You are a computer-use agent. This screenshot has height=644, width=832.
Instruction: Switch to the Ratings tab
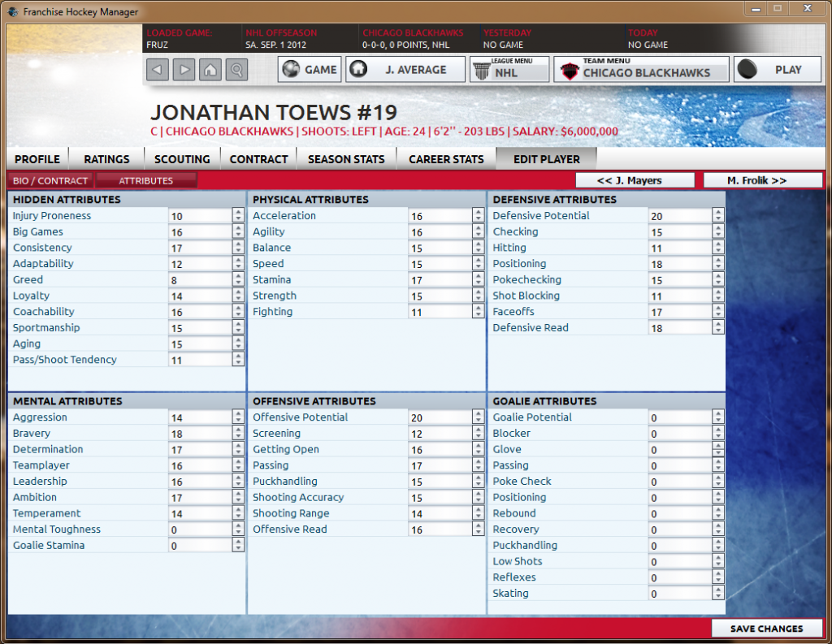coord(106,159)
